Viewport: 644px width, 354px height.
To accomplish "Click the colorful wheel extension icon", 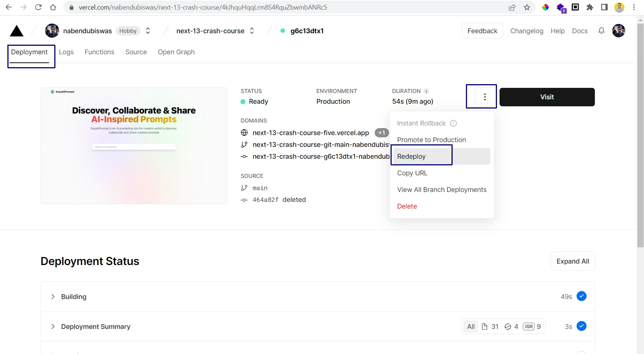I will click(x=545, y=7).
